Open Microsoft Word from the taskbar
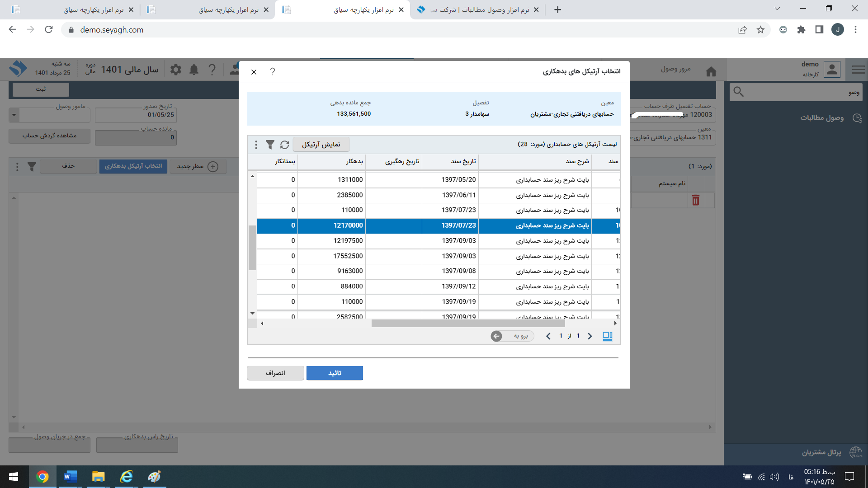 click(x=70, y=477)
